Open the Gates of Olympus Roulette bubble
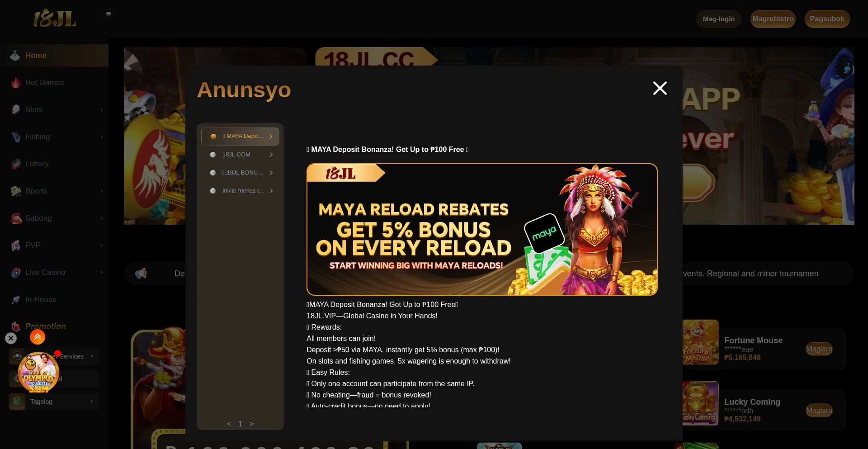Screen dimensions: 868x449 point(38,373)
